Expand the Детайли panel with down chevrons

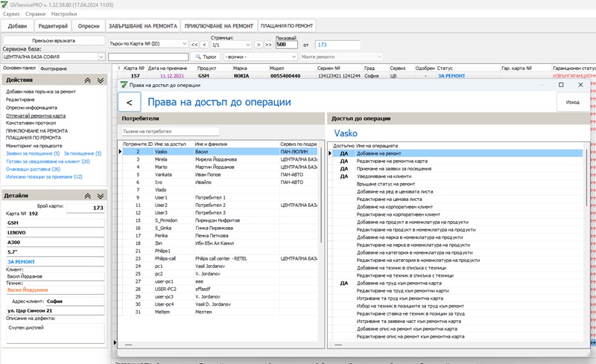(101, 196)
